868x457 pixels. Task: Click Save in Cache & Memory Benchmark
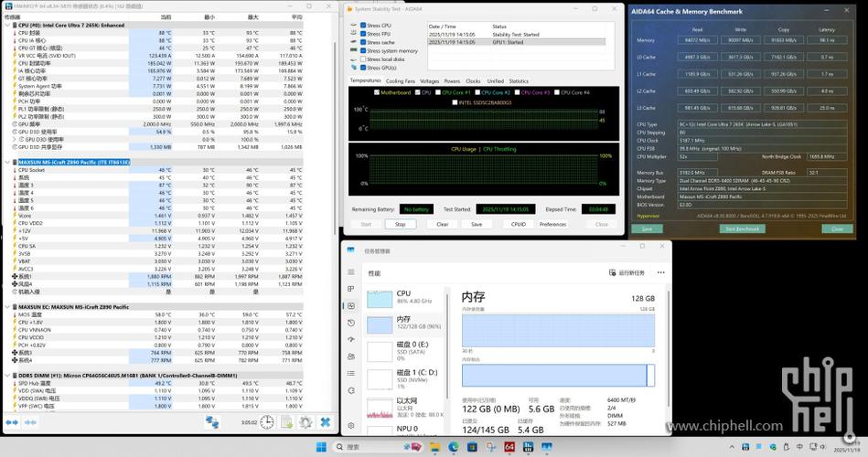click(648, 228)
